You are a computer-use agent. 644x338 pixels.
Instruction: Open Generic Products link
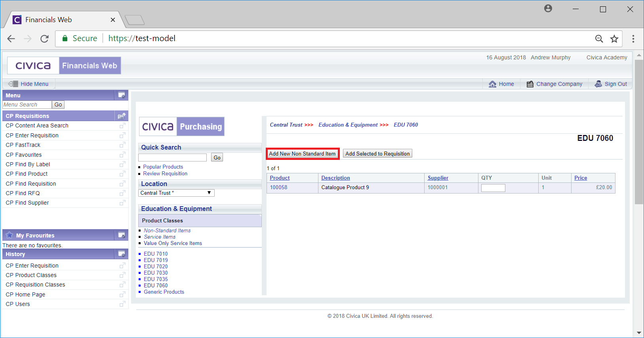pos(164,292)
